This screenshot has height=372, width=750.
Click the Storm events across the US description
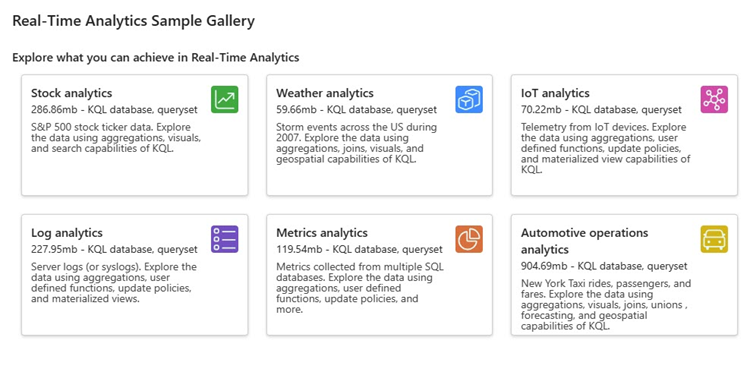click(x=356, y=143)
